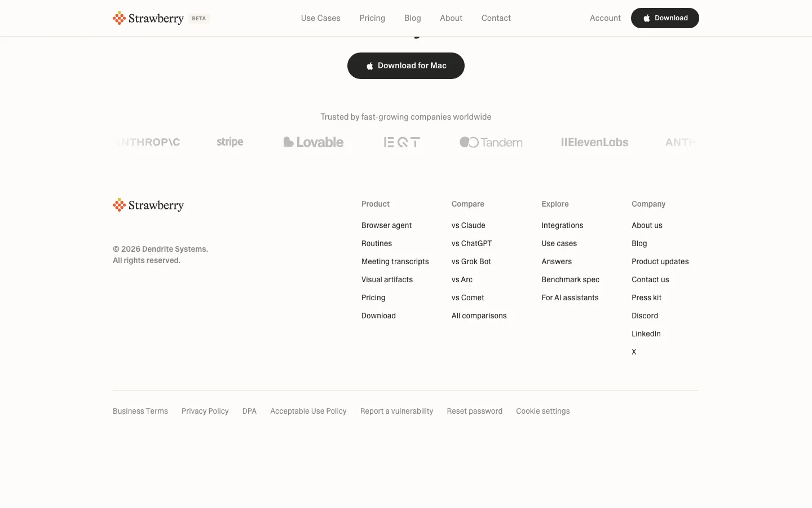This screenshot has width=812, height=508.
Task: Open Cookie settings at the page bottom
Action: [x=543, y=411]
